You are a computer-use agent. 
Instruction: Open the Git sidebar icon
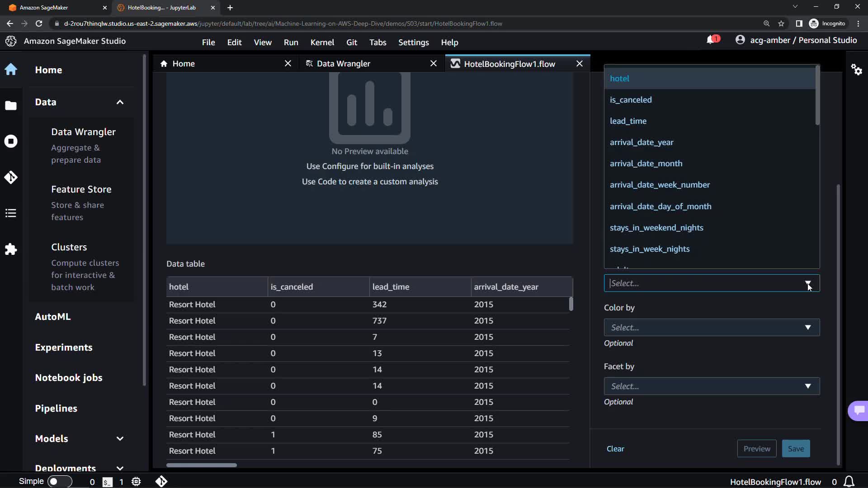(x=11, y=177)
